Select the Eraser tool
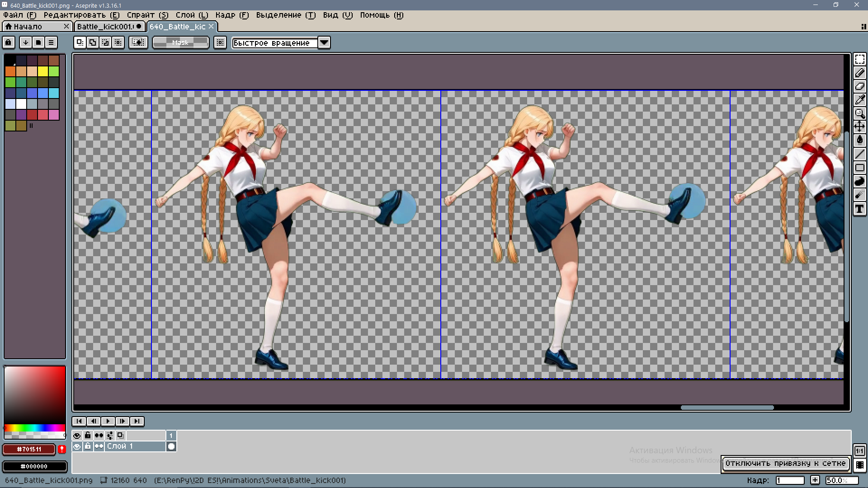868x488 pixels. click(859, 86)
